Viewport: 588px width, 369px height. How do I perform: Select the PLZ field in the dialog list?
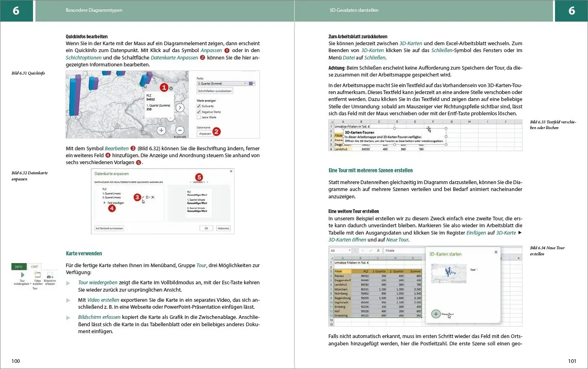[x=104, y=189]
